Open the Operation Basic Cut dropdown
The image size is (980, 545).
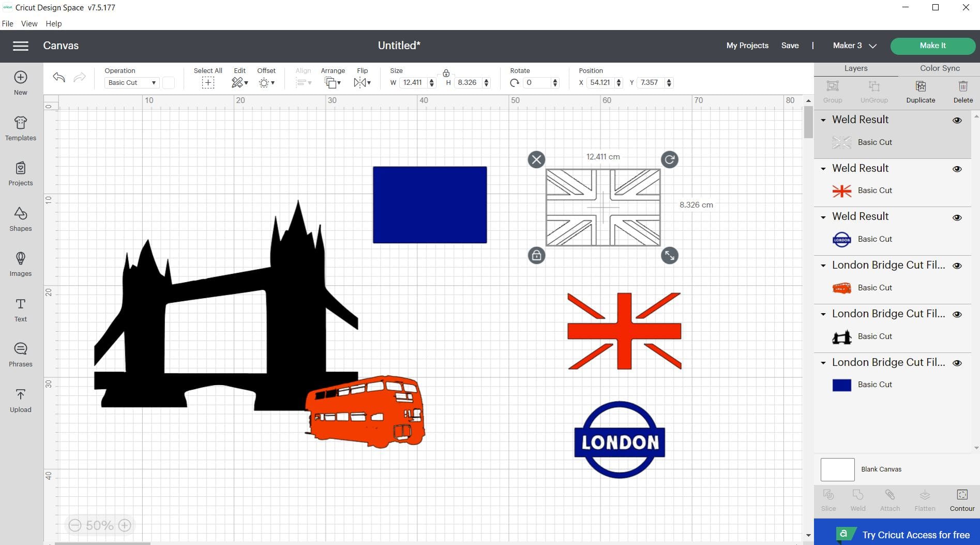(132, 83)
